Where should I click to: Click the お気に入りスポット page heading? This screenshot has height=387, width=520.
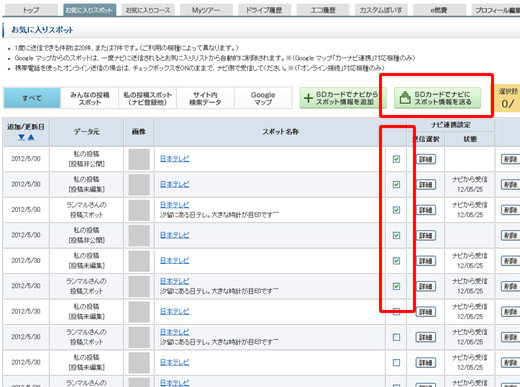tap(42, 30)
